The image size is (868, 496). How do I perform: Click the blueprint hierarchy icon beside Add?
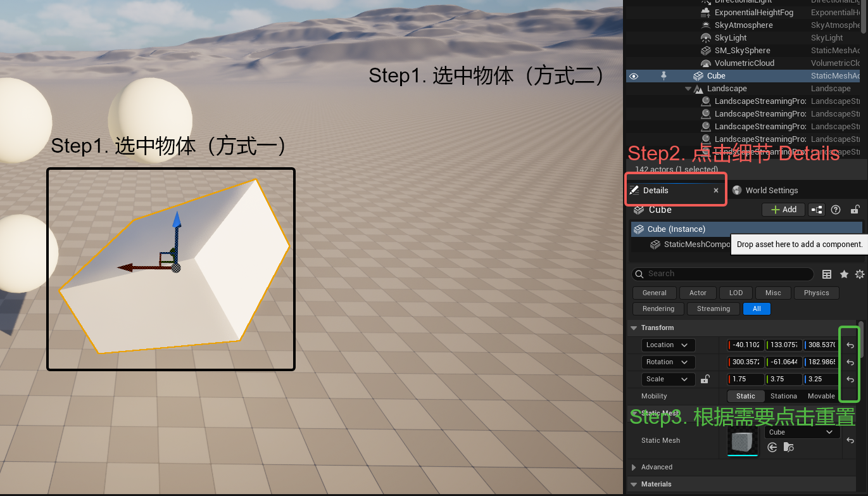click(817, 210)
